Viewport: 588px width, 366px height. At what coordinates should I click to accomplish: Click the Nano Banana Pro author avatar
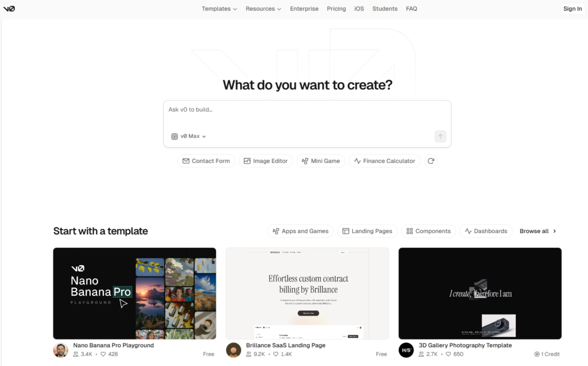point(61,350)
